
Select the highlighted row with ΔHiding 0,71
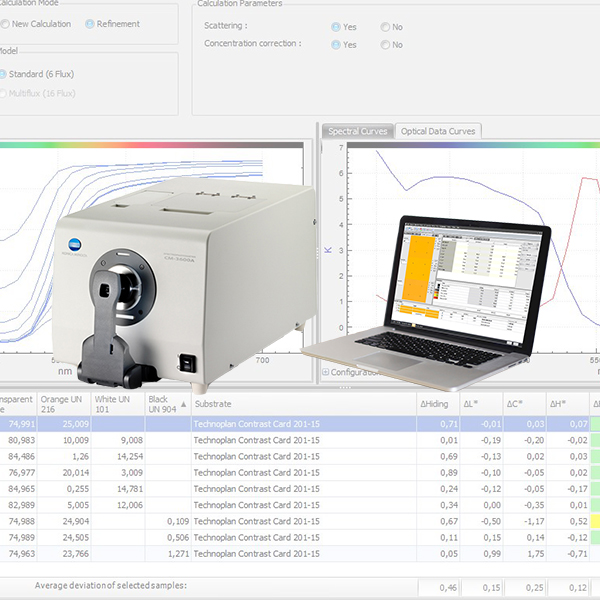coord(300,424)
